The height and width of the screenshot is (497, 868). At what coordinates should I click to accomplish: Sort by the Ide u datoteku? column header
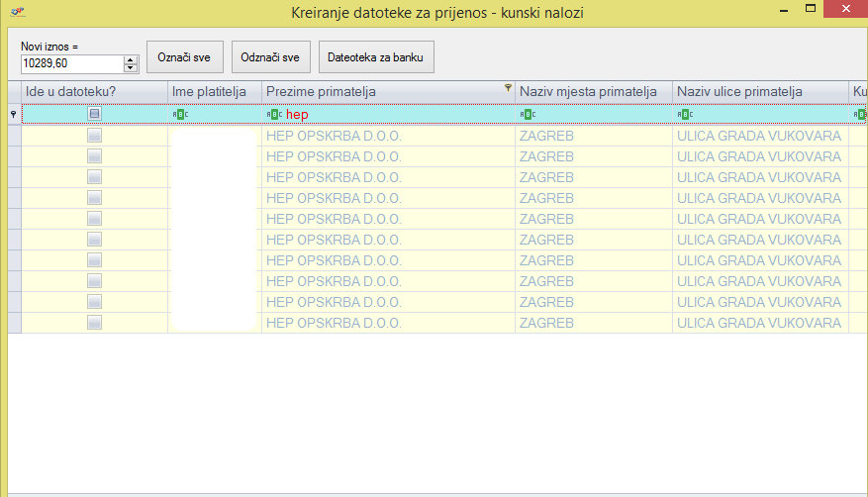pyautogui.click(x=94, y=92)
